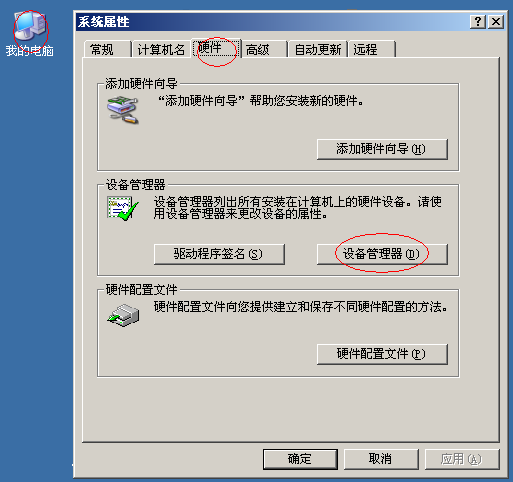Image resolution: width=513 pixels, height=482 pixels.
Task: Close the 系统属性 dialog
Action: (x=496, y=22)
